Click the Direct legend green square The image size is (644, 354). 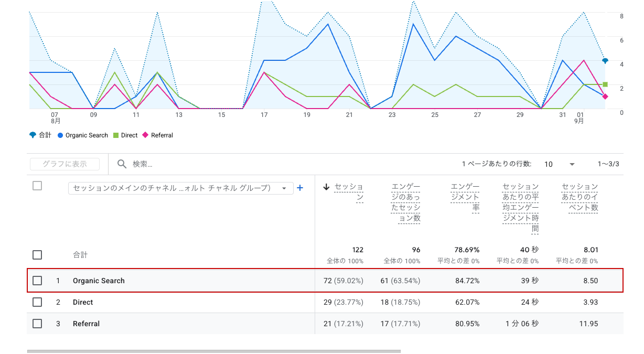pos(116,135)
